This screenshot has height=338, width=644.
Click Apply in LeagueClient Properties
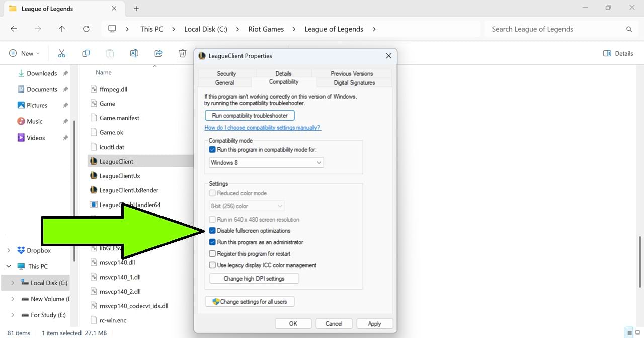pyautogui.click(x=374, y=324)
